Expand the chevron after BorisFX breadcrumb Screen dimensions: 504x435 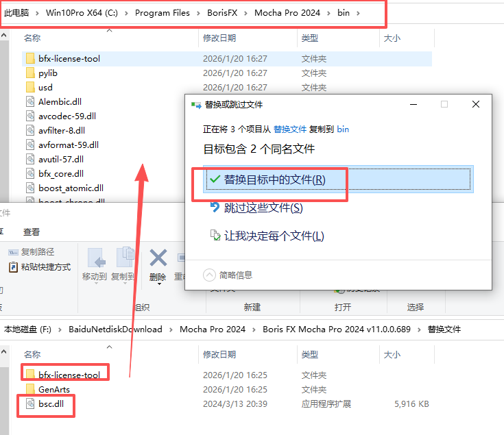click(x=245, y=13)
